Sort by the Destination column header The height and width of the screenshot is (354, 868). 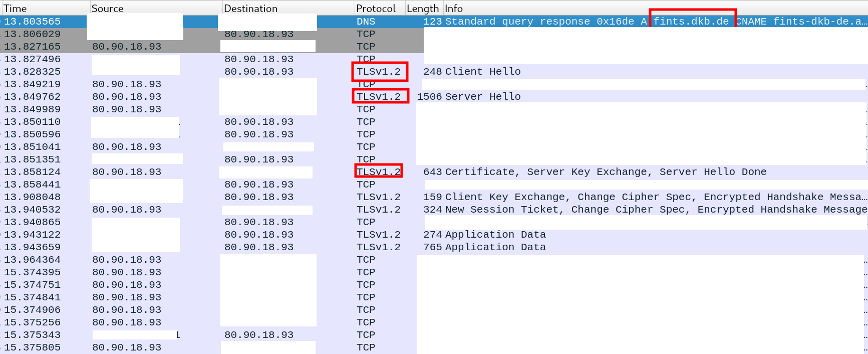(x=250, y=9)
